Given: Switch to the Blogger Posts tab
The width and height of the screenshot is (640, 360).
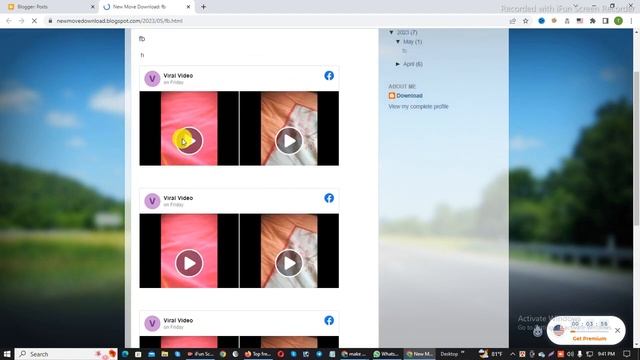Looking at the screenshot, I should 51,7.
